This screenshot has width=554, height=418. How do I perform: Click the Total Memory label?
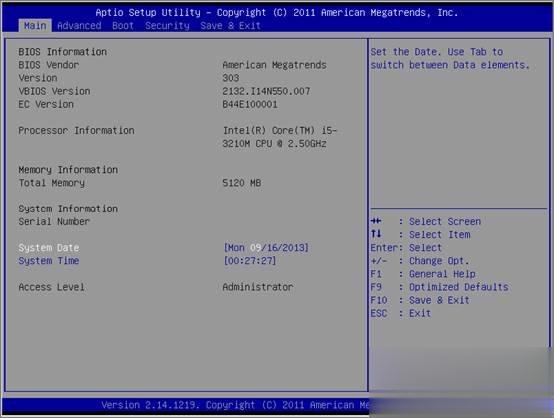pos(52,183)
